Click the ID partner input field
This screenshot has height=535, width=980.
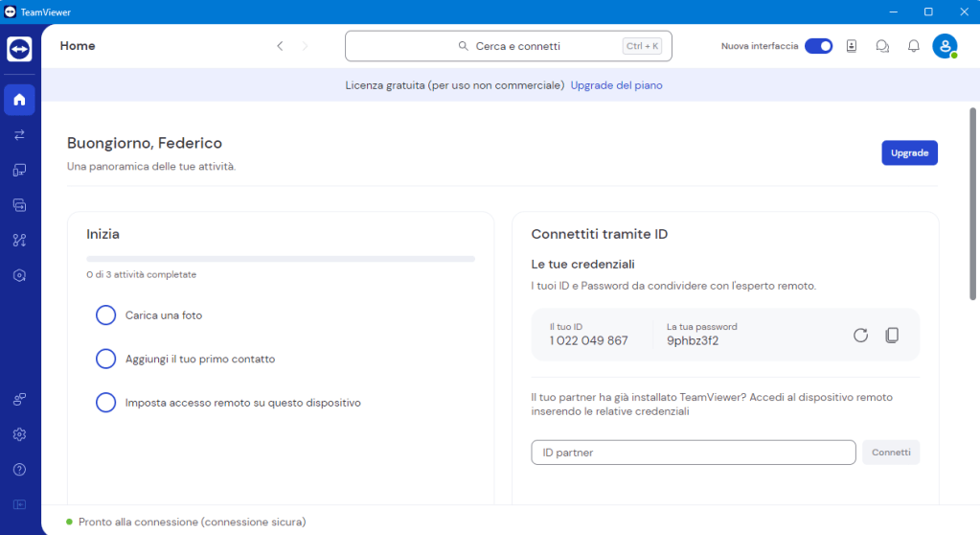694,453
